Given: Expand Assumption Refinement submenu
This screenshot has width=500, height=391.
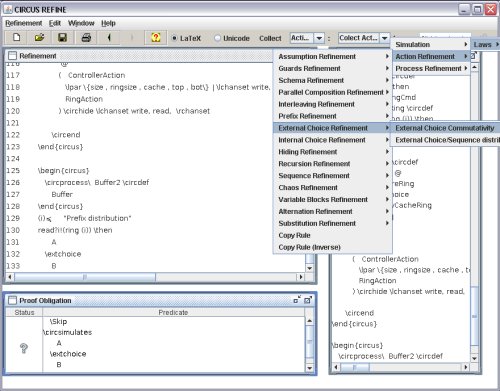Looking at the screenshot, I should point(333,56).
